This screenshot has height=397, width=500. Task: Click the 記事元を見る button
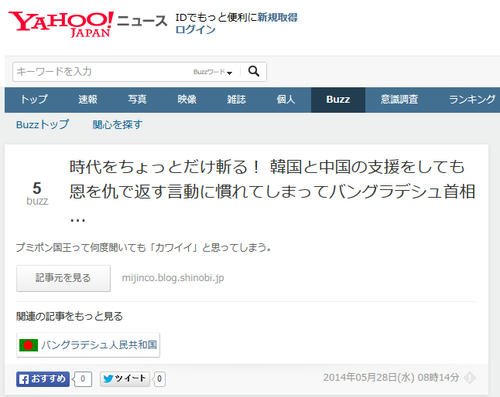tap(63, 278)
